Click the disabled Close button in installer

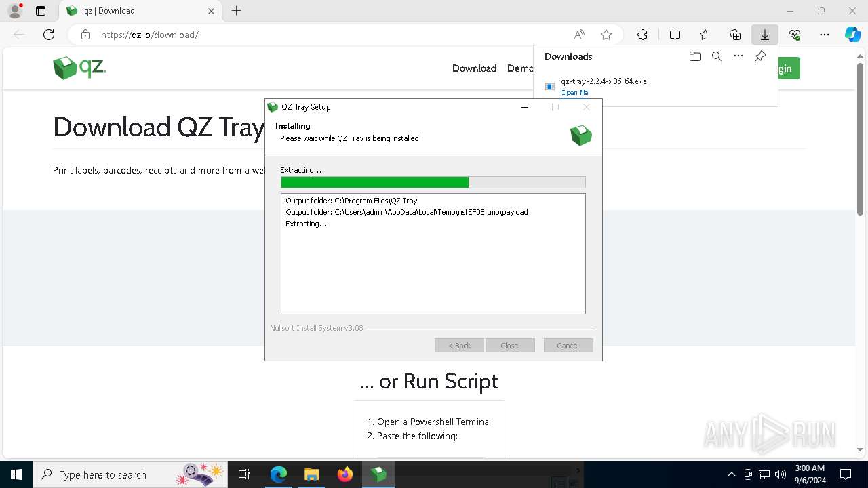[x=509, y=346]
